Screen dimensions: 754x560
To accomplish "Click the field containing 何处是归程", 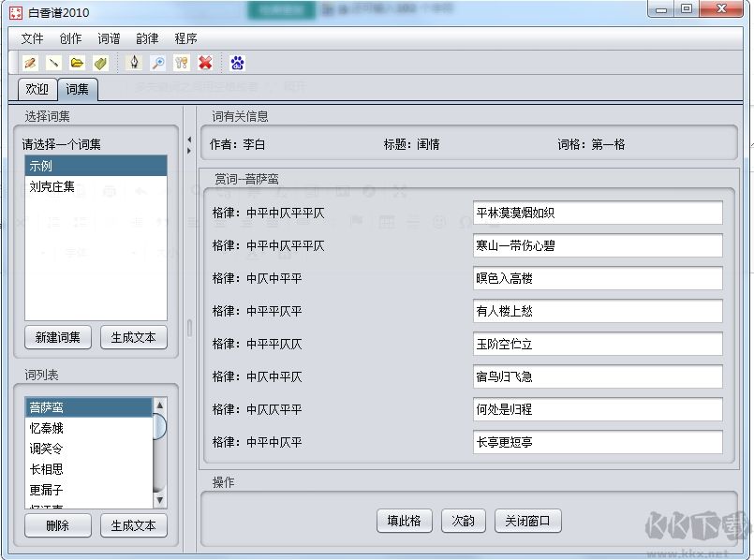I will coord(598,409).
